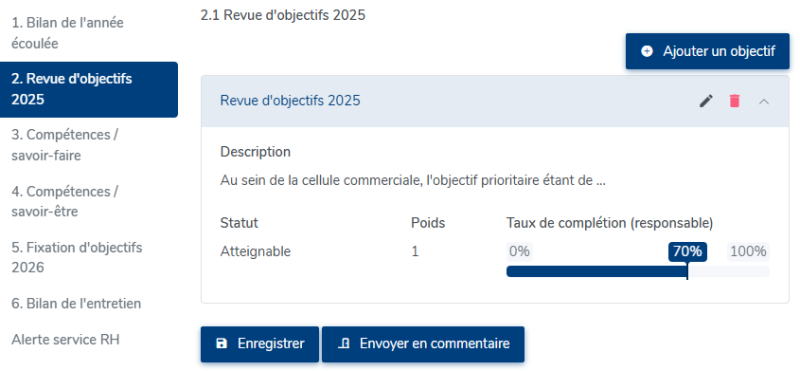Click the 0% start of completion bar
The image size is (800, 371).
coord(519,252)
